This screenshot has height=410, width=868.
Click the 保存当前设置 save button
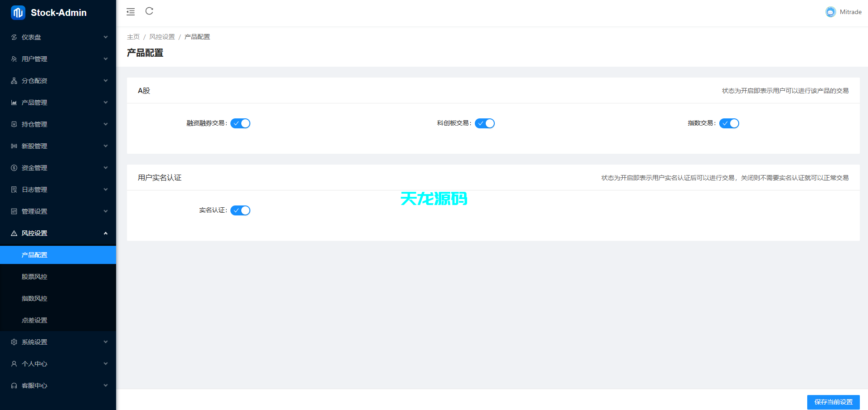[x=833, y=402]
